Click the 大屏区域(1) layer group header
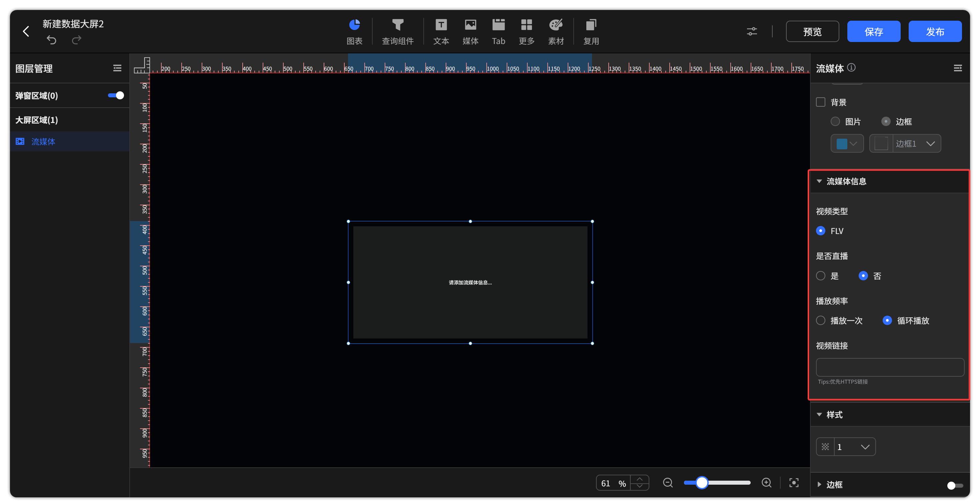 pos(70,120)
